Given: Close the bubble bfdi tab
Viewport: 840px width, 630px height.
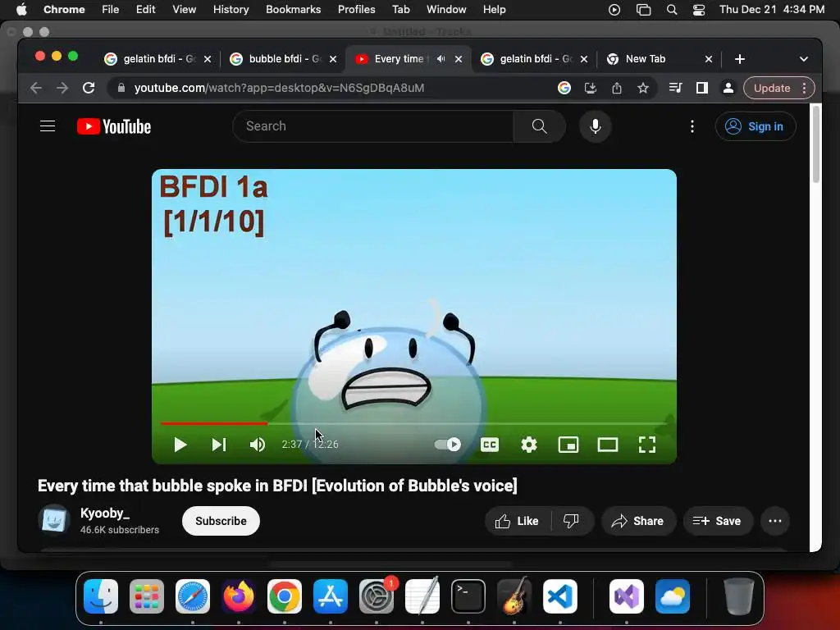Looking at the screenshot, I should coord(333,59).
